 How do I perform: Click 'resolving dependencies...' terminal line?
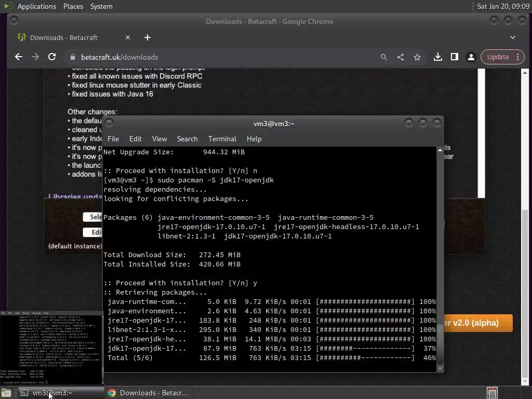coord(155,189)
